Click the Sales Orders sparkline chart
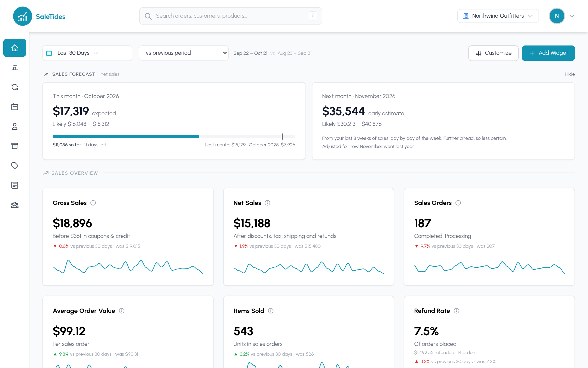This screenshot has height=368, width=588. coord(489,267)
